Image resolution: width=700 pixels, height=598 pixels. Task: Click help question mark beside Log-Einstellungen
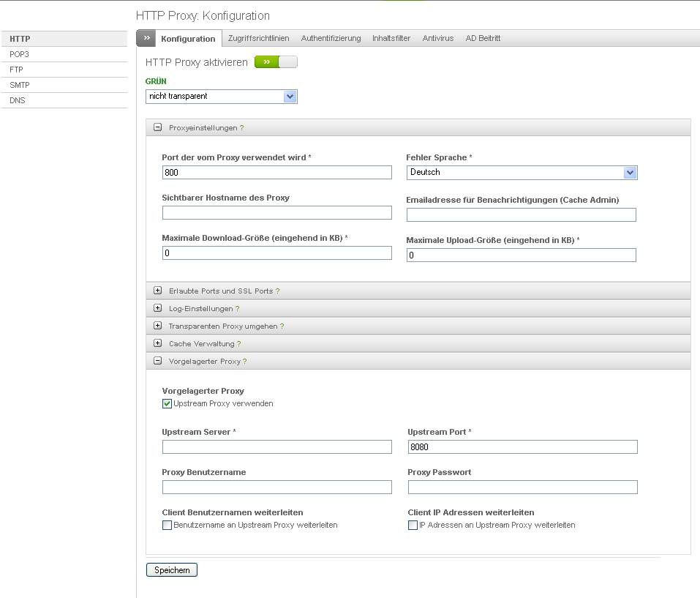coord(238,309)
